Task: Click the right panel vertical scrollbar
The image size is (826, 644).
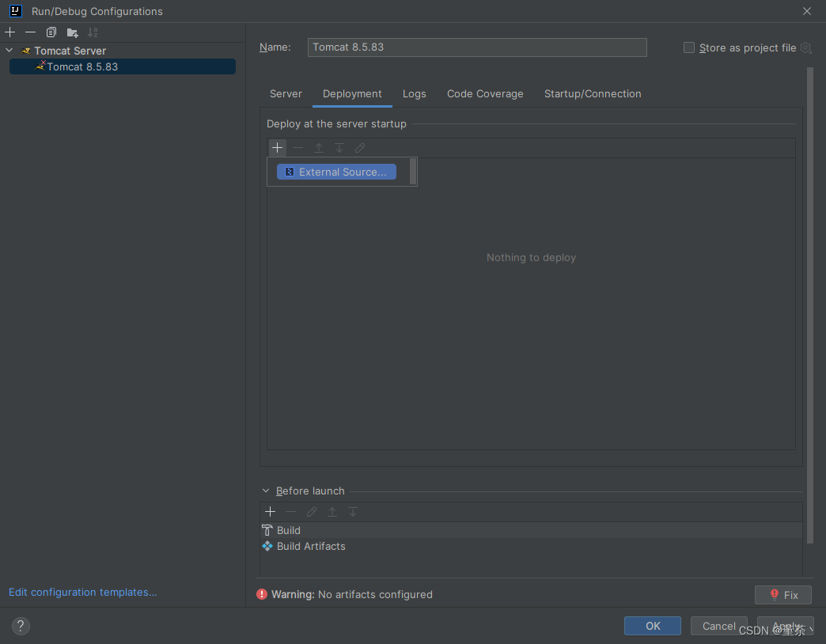Action: pos(809,305)
